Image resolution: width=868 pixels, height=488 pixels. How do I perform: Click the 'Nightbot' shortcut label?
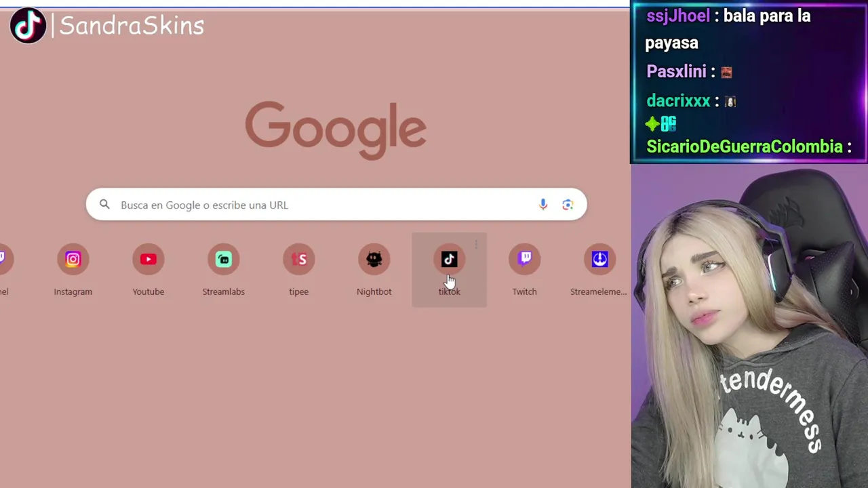(x=374, y=291)
